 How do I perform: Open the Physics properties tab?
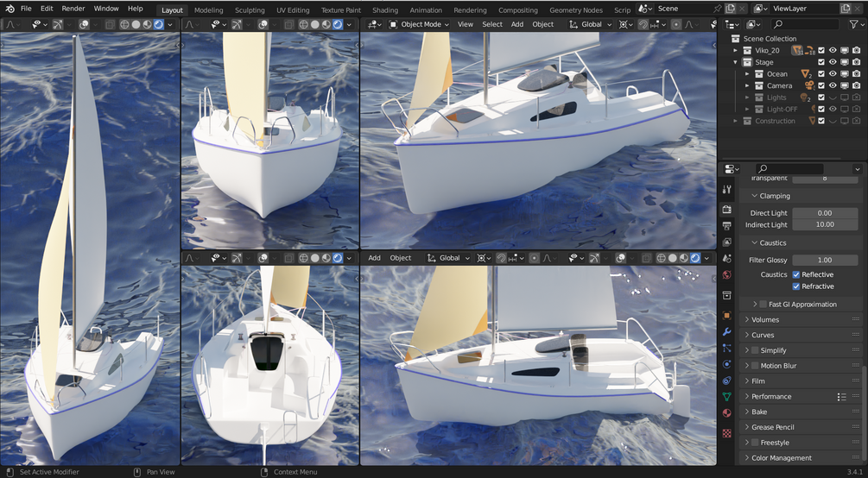coord(727,365)
